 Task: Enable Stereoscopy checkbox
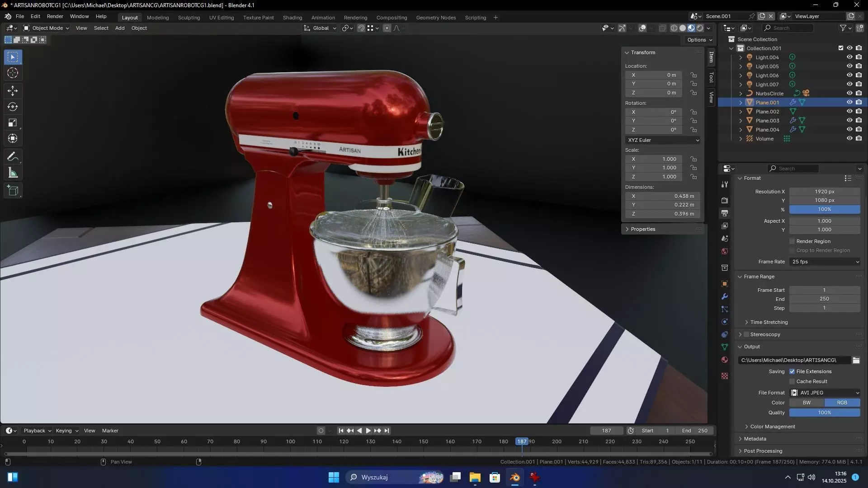pyautogui.click(x=746, y=334)
